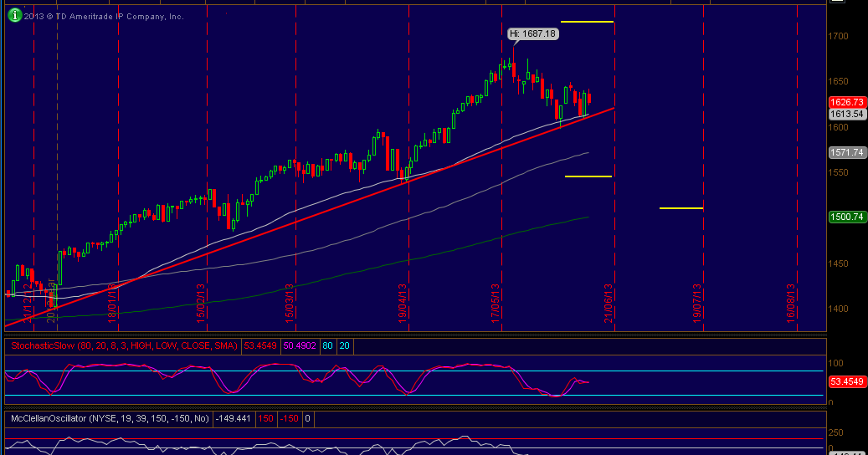This screenshot has width=868, height=455.
Task: Click the 18/01/13 expiration date label
Action: 112,303
